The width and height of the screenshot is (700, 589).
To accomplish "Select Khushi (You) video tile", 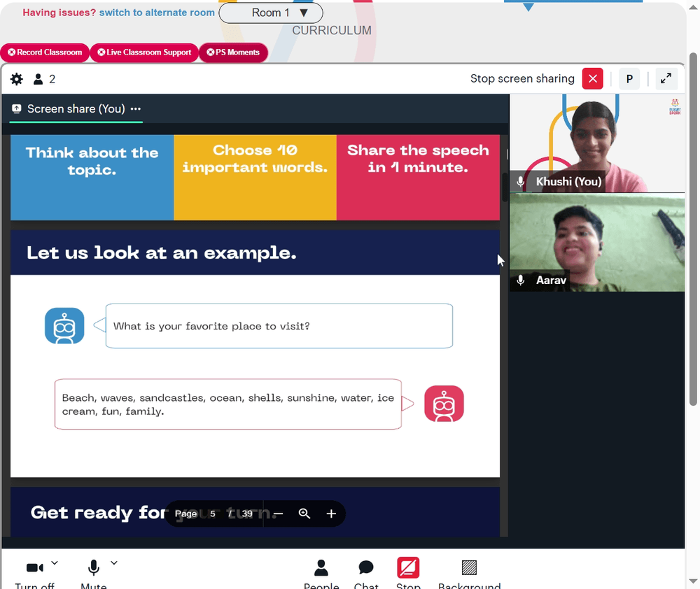I will (x=597, y=143).
